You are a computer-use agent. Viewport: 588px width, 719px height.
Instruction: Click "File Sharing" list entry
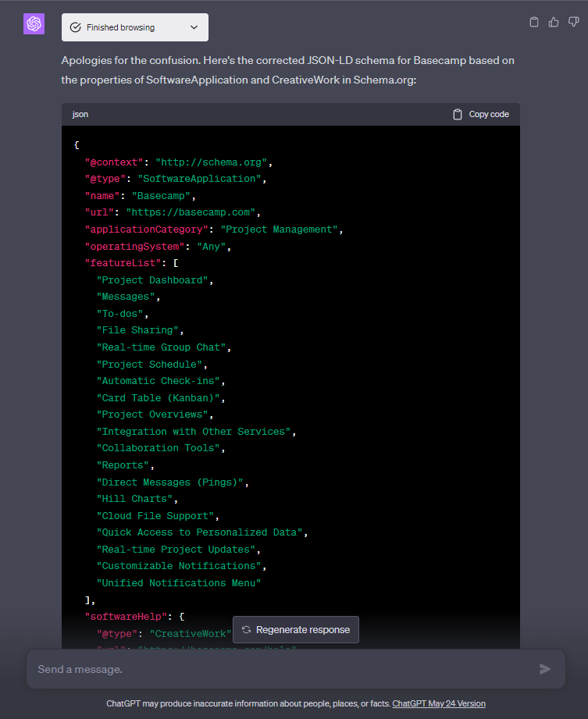point(137,330)
